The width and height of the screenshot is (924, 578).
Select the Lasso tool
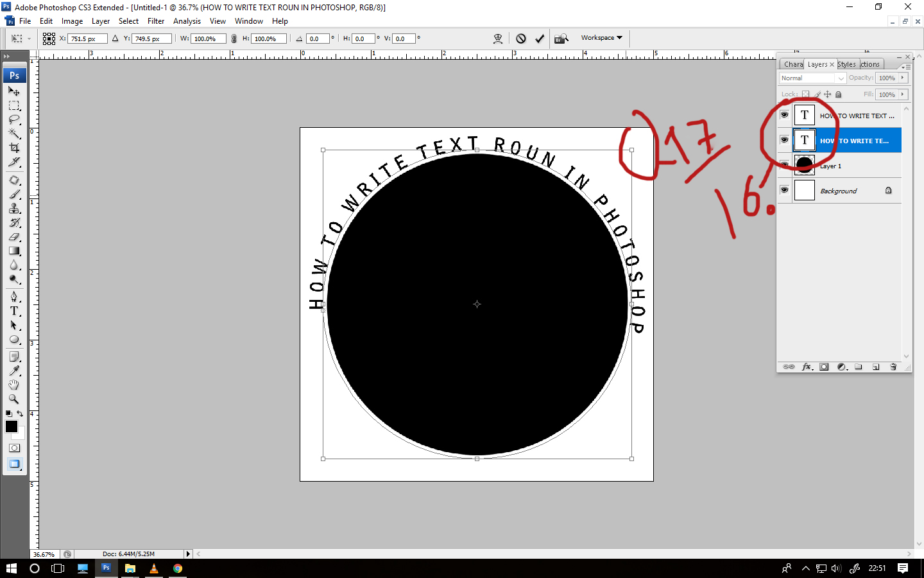(x=14, y=119)
